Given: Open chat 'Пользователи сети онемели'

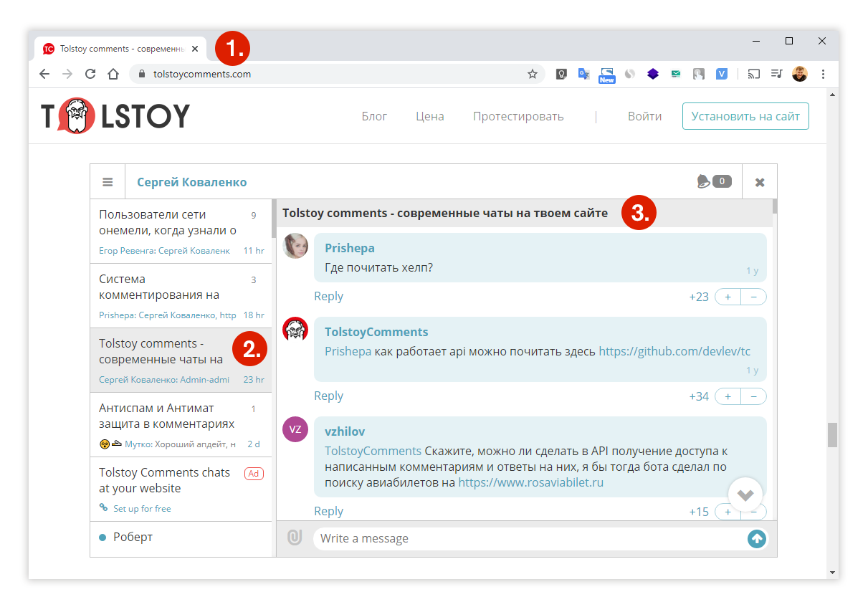Looking at the screenshot, I should point(181,231).
